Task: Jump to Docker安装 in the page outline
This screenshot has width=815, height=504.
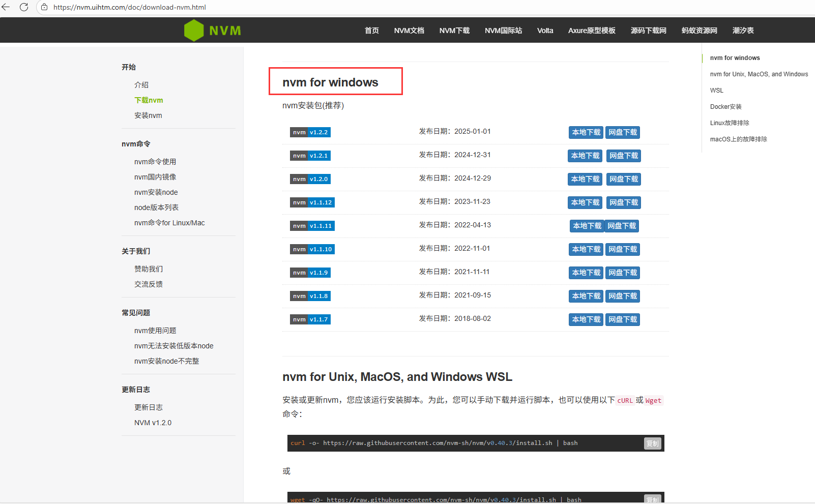Action: [726, 107]
